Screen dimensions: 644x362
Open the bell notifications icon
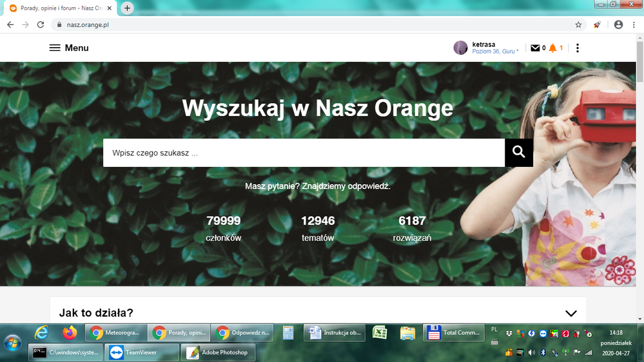pos(553,48)
